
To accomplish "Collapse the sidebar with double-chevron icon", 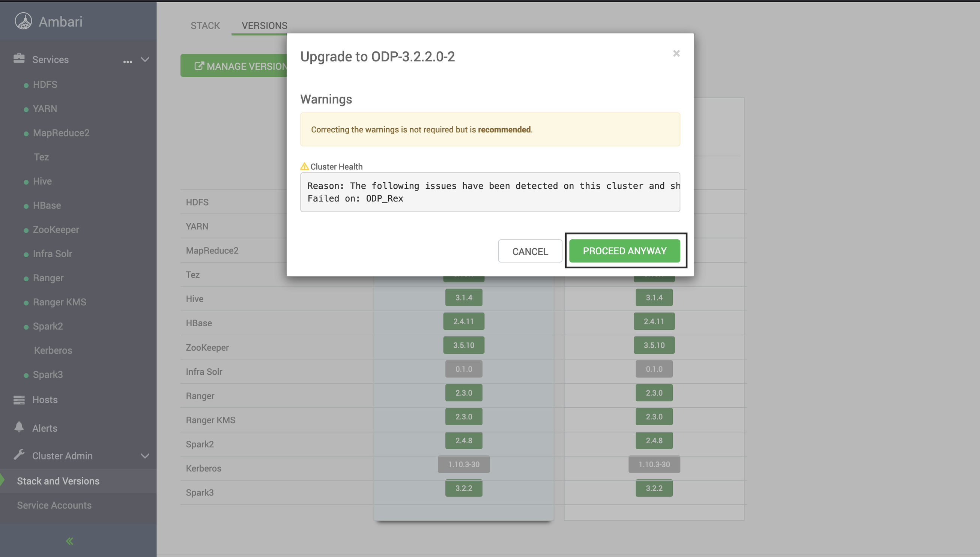I will 70,540.
